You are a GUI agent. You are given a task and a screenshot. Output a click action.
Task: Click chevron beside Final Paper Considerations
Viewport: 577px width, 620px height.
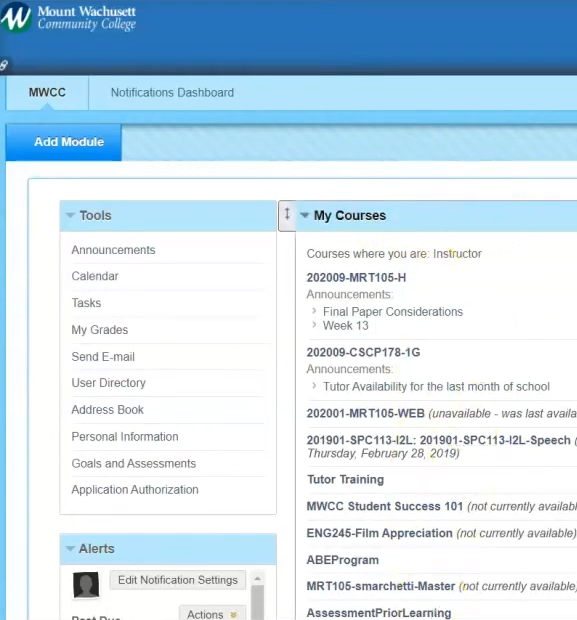(x=314, y=311)
